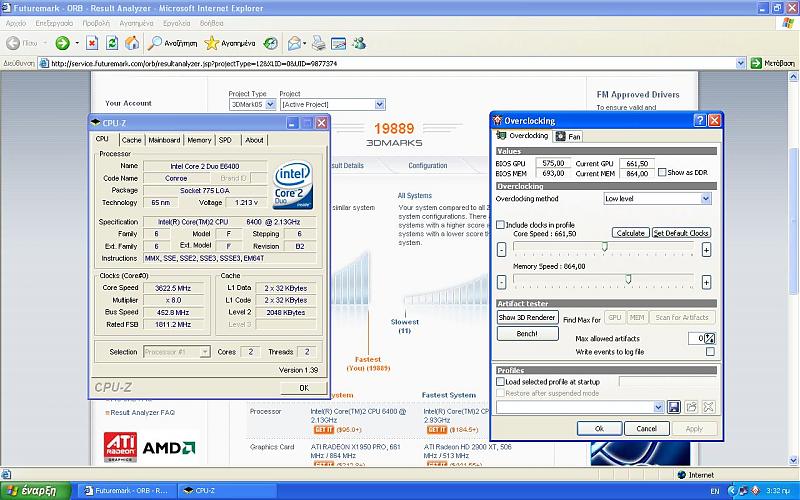Open the Mail icon dropdown arrow
Viewport: 800px width, 500px height.
(305, 43)
